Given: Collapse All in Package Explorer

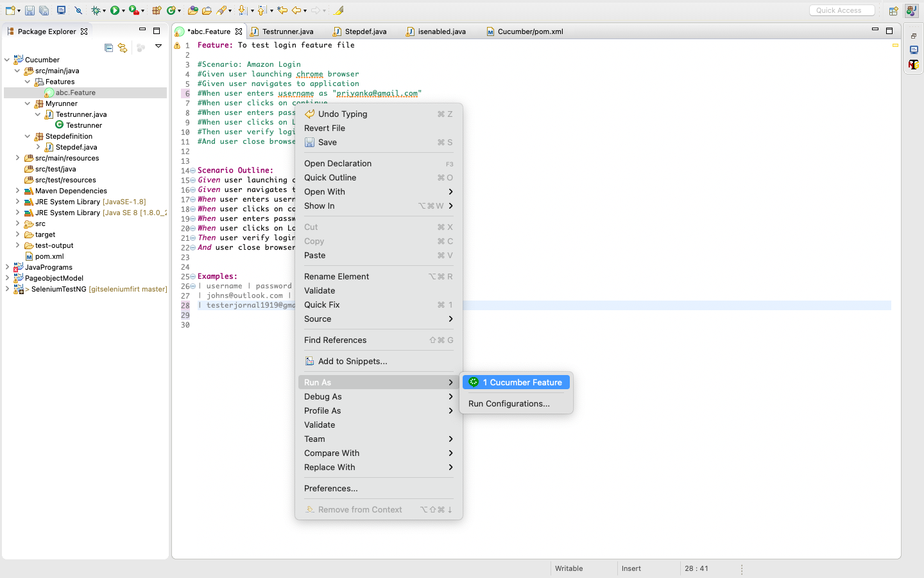Looking at the screenshot, I should (109, 48).
